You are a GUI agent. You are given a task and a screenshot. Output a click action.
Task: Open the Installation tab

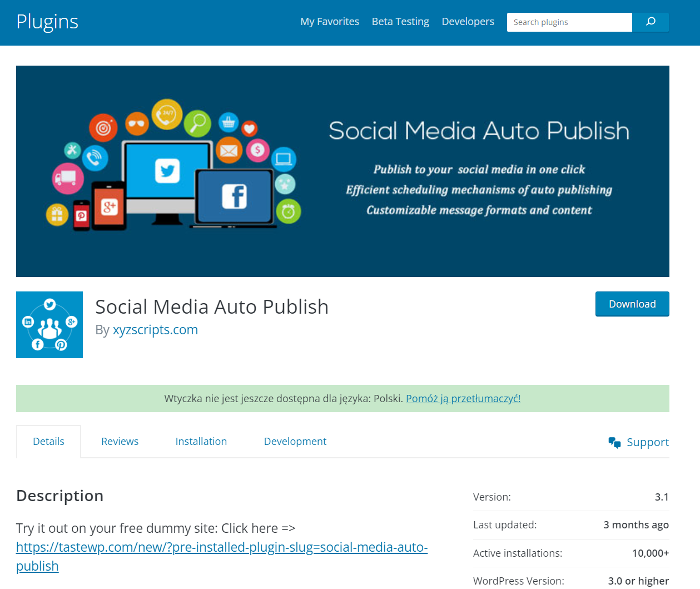[201, 442]
